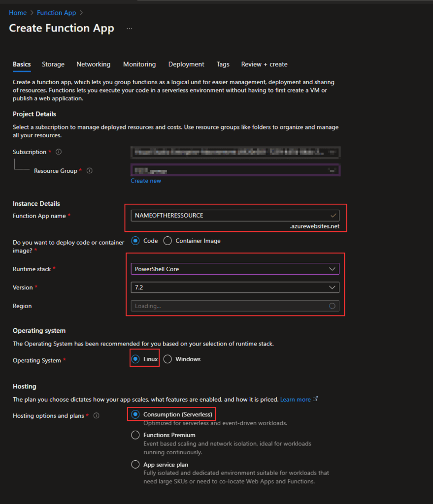Click the ellipsis beside Create Function App title
Image resolution: width=433 pixels, height=504 pixels.
click(x=129, y=30)
